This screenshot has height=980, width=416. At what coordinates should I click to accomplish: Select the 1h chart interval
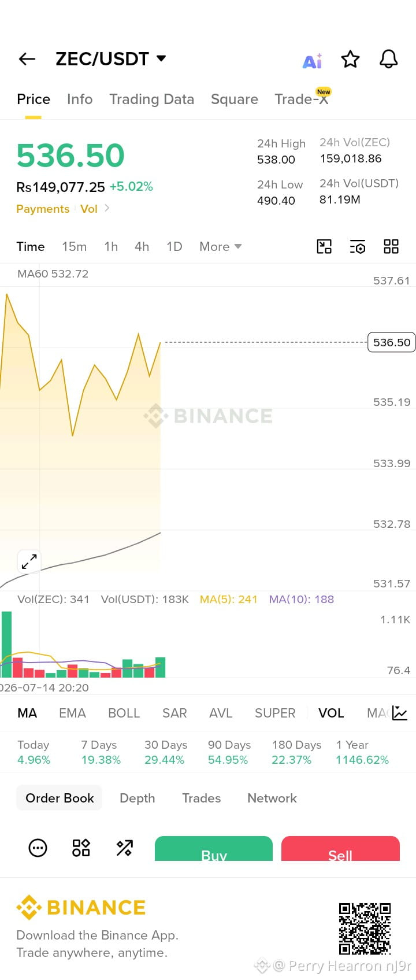(111, 247)
